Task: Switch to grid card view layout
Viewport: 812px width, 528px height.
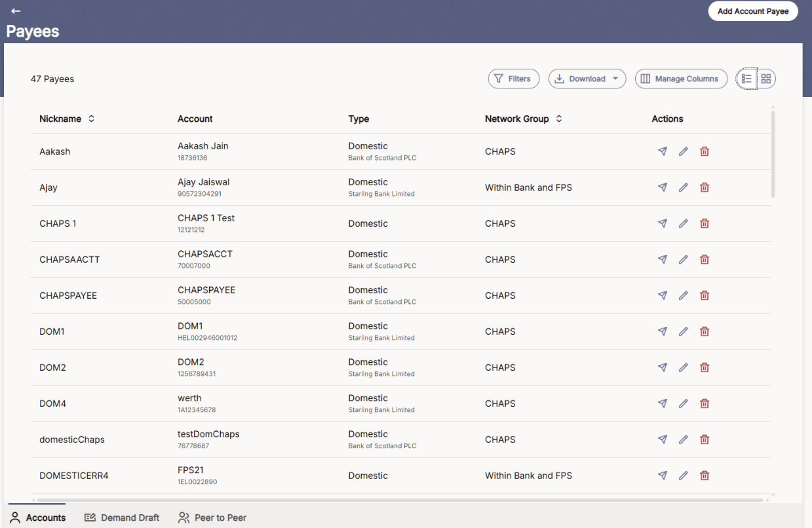Action: tap(766, 79)
